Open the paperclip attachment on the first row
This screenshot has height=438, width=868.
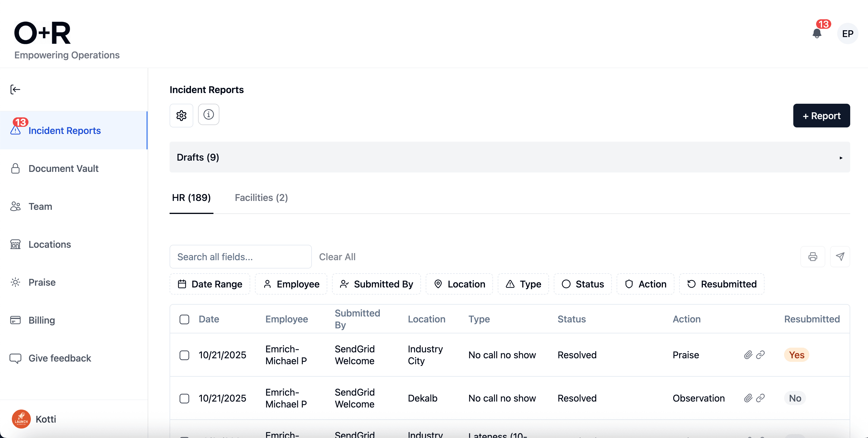pos(748,355)
